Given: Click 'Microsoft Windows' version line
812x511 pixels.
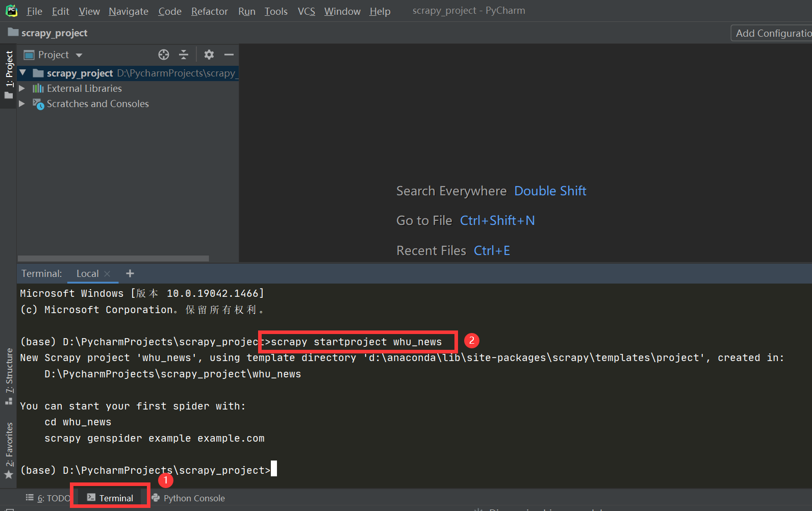Looking at the screenshot, I should (x=142, y=293).
